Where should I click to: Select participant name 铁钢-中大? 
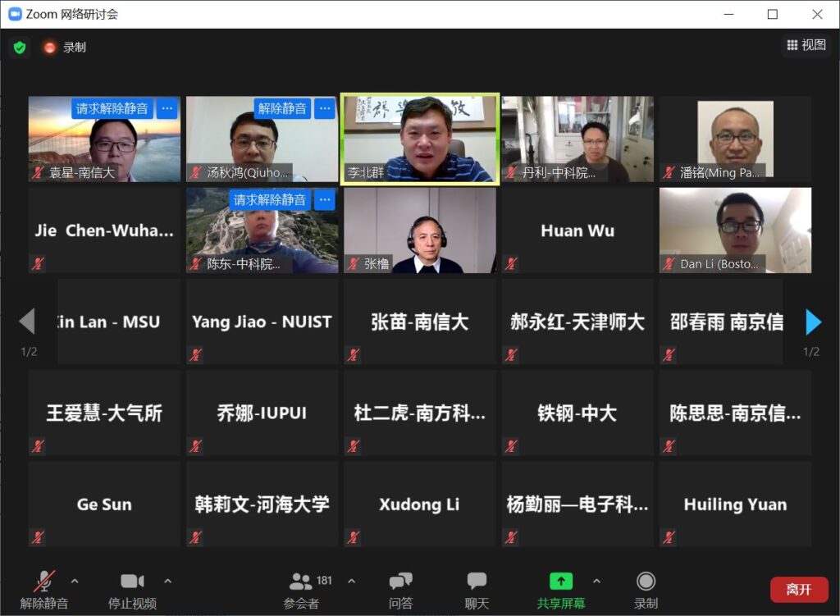tap(577, 413)
